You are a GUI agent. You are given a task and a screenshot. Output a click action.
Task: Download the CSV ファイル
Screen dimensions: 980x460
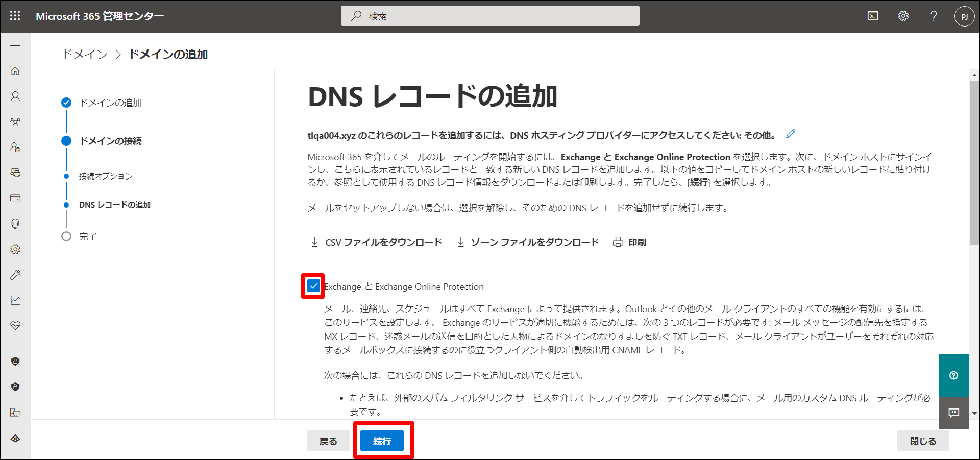click(376, 242)
